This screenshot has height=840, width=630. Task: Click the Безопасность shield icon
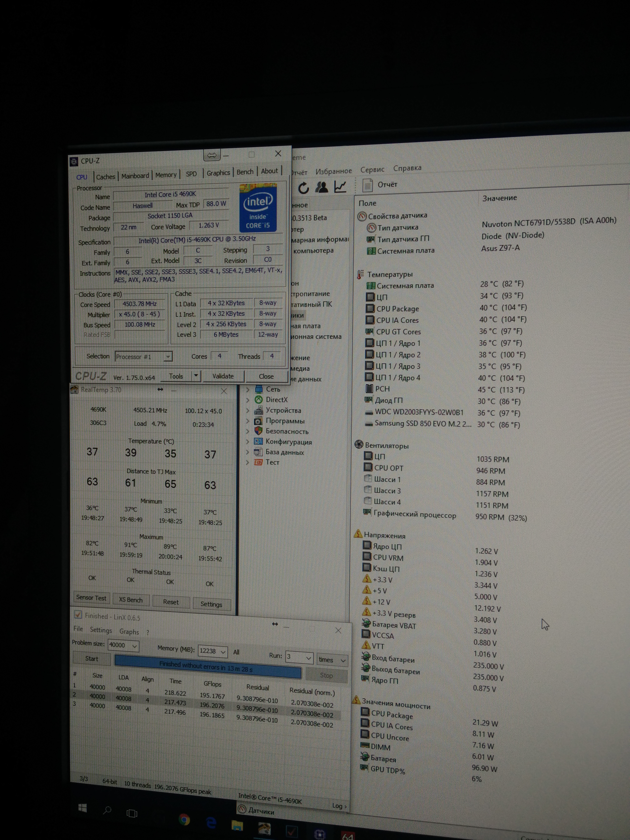click(x=258, y=431)
